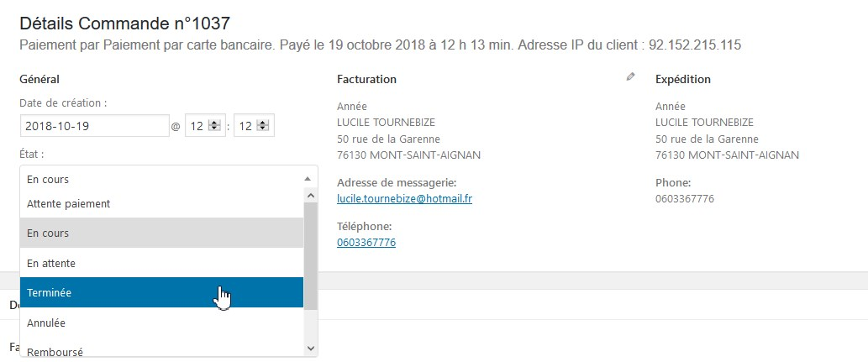Click billing city '76130 MONT-SAINT-AIGNAN'
The width and height of the screenshot is (868, 362).
pyautogui.click(x=408, y=155)
